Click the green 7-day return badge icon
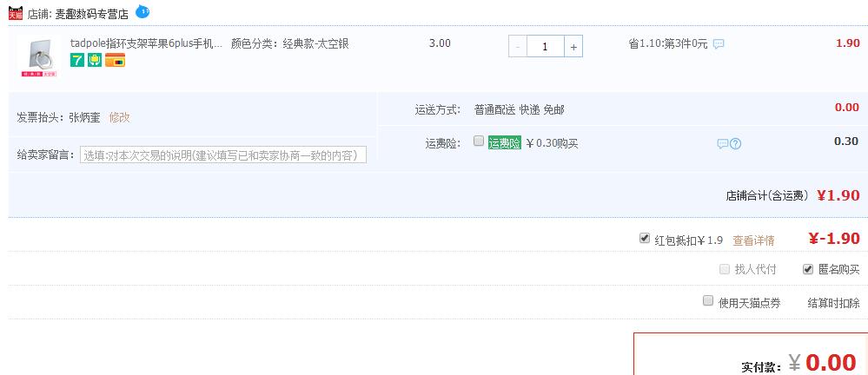The width and height of the screenshot is (868, 375). (x=77, y=60)
